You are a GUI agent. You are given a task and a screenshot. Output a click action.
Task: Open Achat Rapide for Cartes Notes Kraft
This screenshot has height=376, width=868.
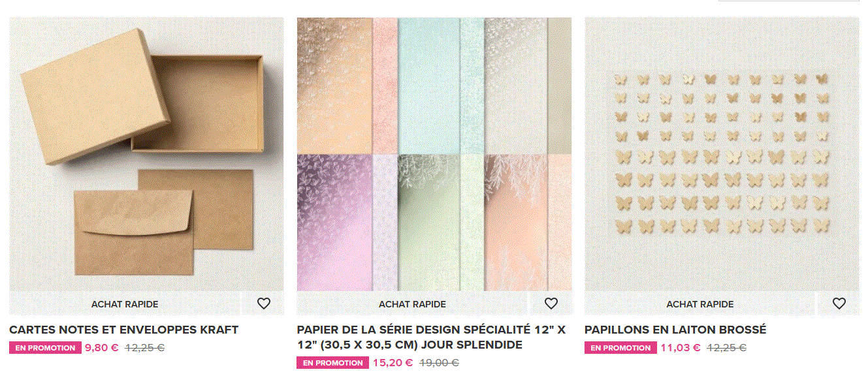tap(125, 304)
